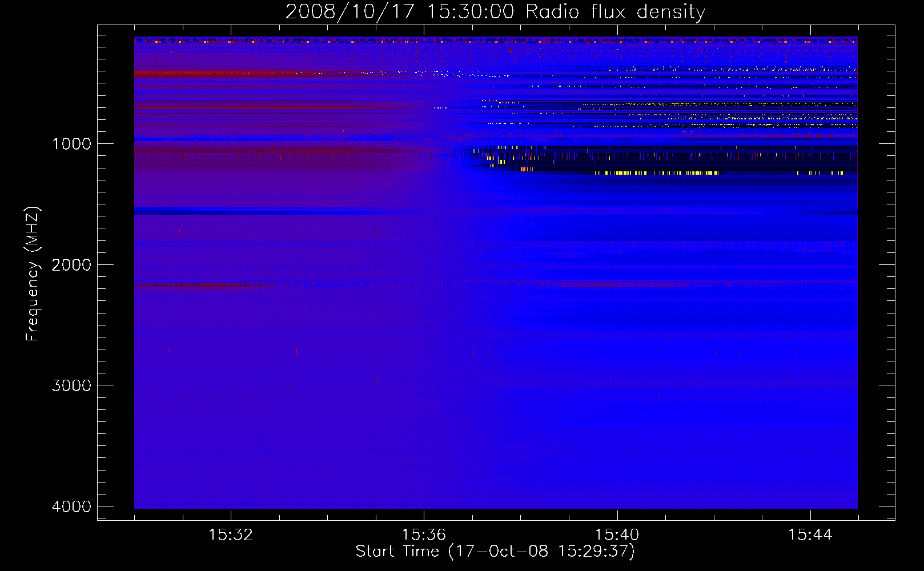Click the 15:36 time tick label
Screen dimensions: 924x571
point(424,535)
